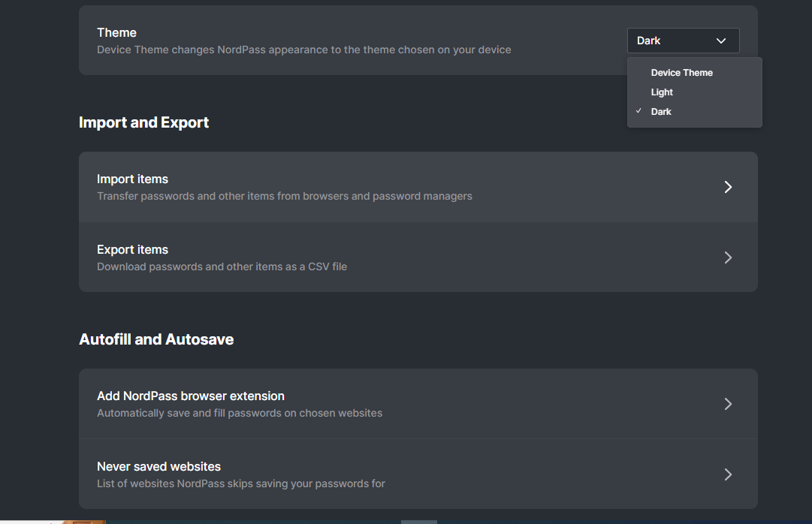Click the Theme description text
This screenshot has height=524, width=812.
pos(304,50)
